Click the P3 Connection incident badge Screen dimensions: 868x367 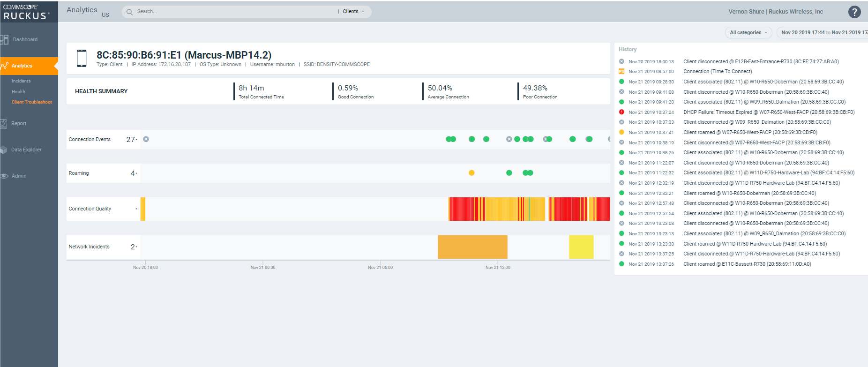[621, 72]
